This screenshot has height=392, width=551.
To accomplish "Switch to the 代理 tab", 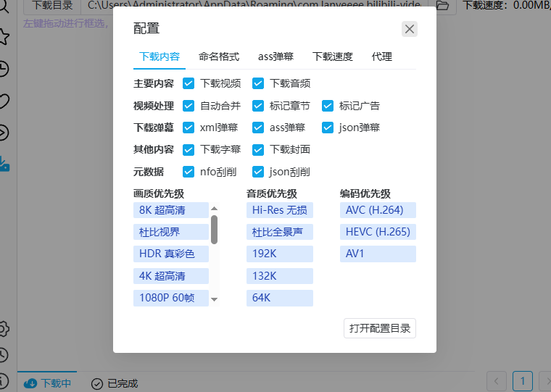I will click(x=381, y=57).
